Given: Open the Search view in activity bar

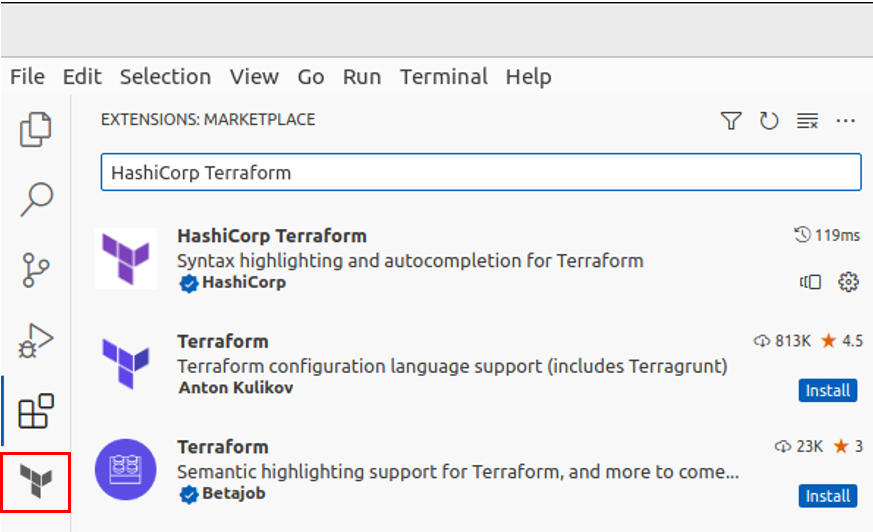Looking at the screenshot, I should coord(36,199).
